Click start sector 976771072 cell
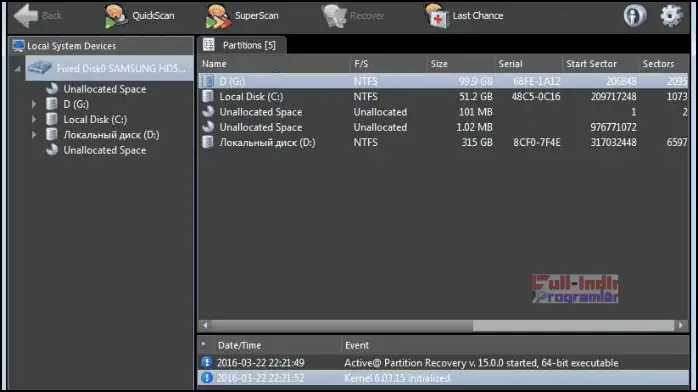 (x=613, y=127)
